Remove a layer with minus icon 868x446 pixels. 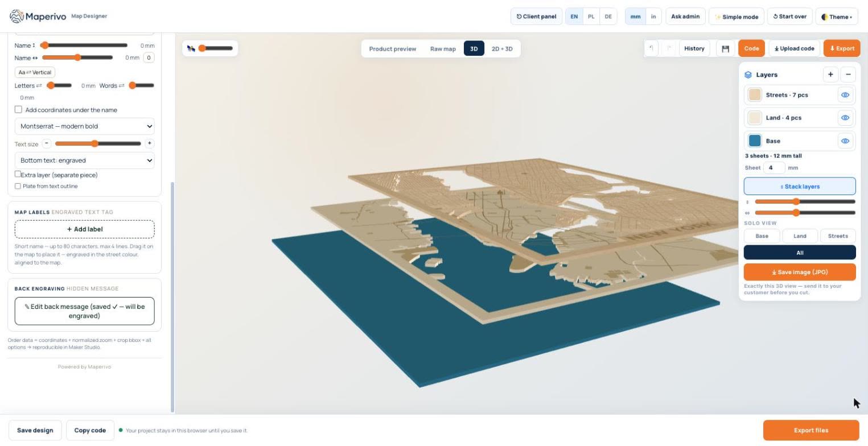pos(848,75)
